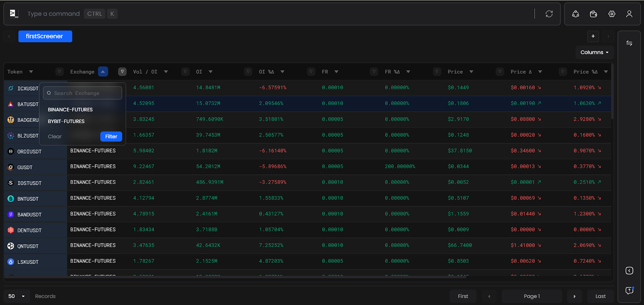
Task: Select the firstScreener tab
Action: [x=45, y=36]
